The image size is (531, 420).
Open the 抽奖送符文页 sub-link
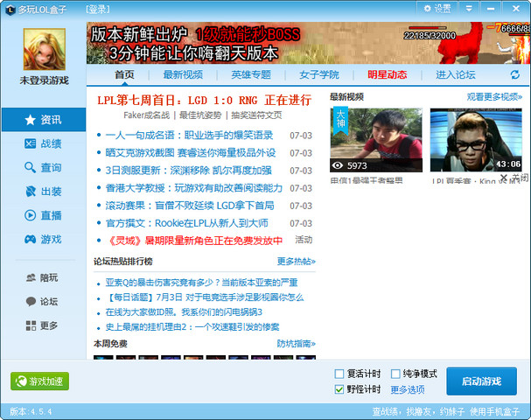tap(256, 115)
